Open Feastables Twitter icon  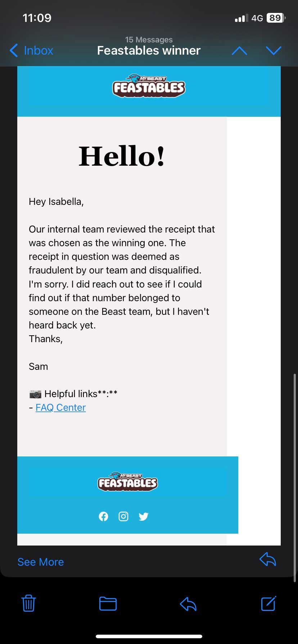coord(143,516)
